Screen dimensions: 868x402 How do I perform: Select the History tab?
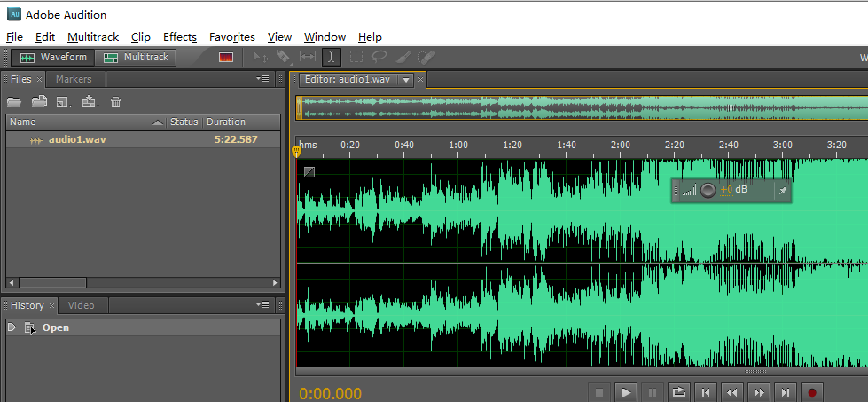click(27, 305)
